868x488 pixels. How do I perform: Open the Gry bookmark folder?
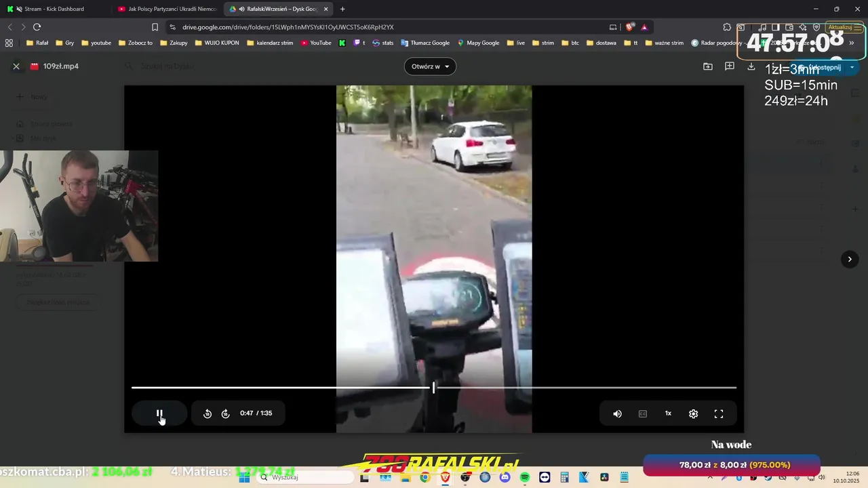pyautogui.click(x=64, y=43)
